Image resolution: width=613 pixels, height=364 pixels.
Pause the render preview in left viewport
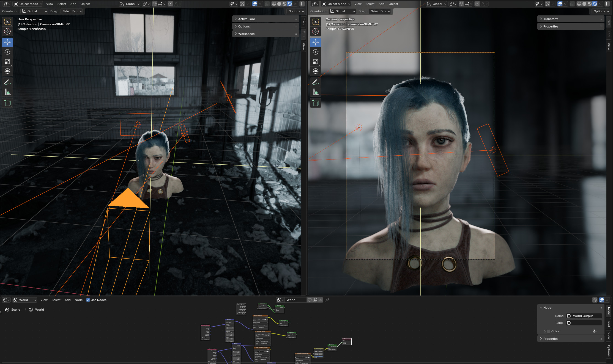(302, 4)
